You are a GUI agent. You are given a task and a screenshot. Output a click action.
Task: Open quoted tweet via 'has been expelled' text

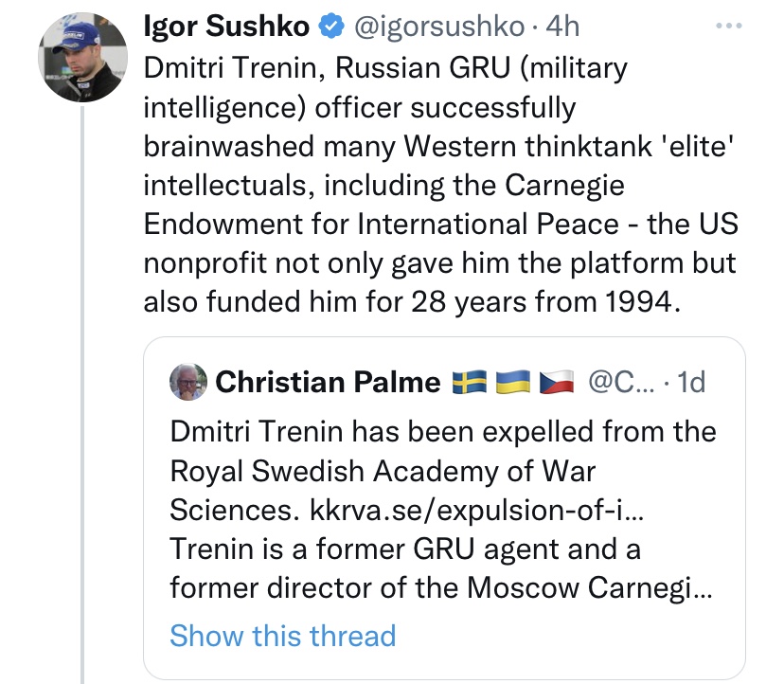pos(443,432)
